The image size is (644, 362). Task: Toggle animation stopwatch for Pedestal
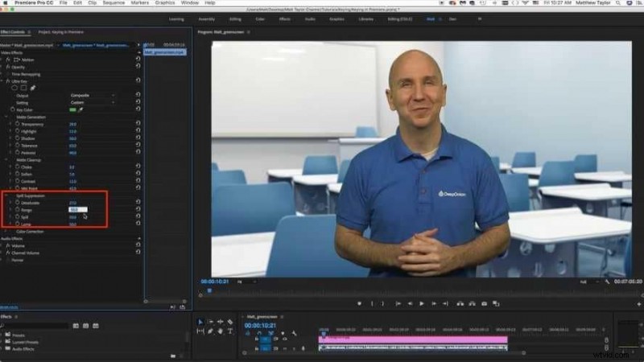click(x=17, y=152)
